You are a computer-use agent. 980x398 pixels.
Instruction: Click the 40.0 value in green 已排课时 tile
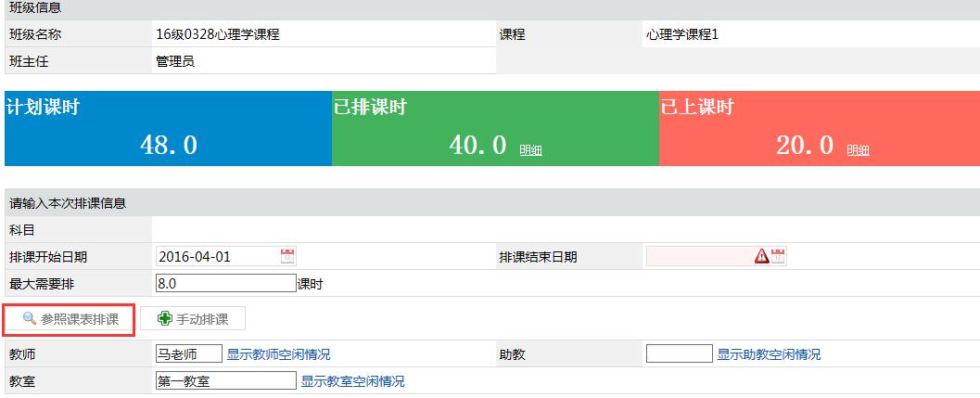click(x=477, y=146)
